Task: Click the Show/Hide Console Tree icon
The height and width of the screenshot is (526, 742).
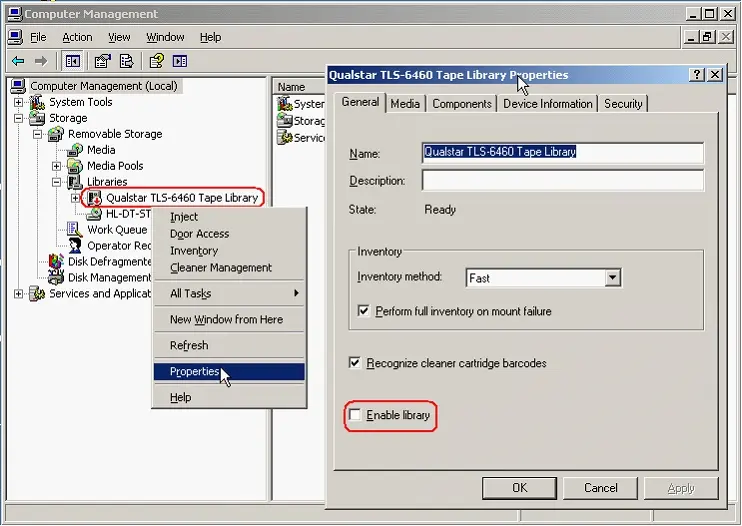Action: [73, 61]
